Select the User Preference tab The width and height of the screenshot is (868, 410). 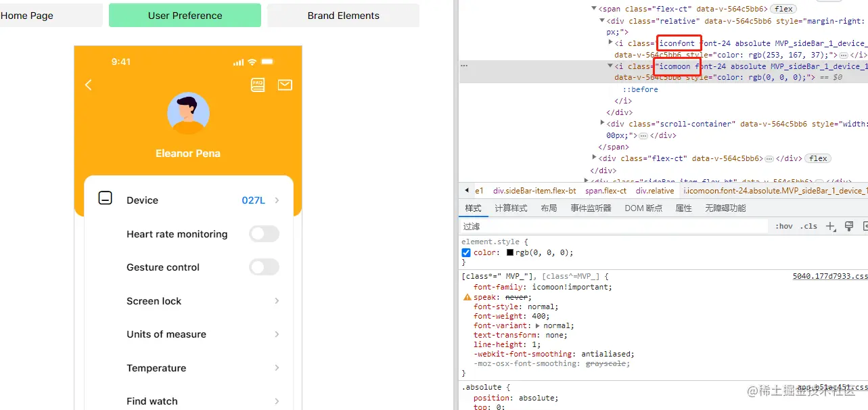pos(185,16)
